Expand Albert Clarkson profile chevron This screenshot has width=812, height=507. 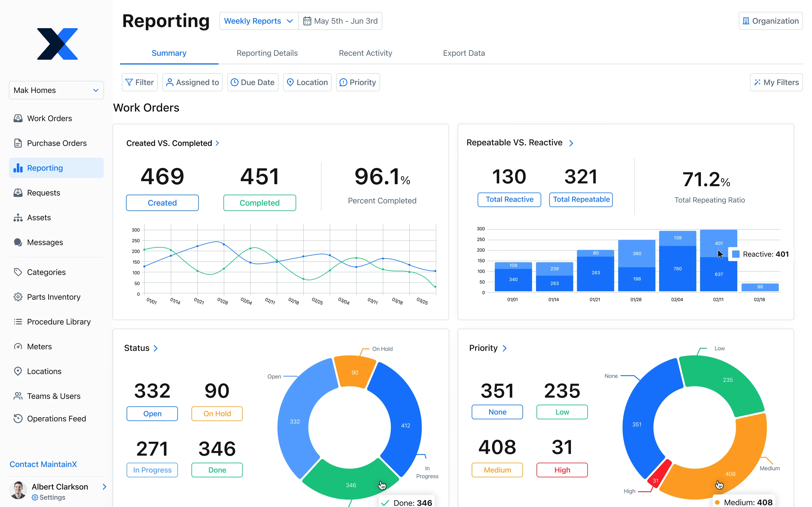(104, 486)
